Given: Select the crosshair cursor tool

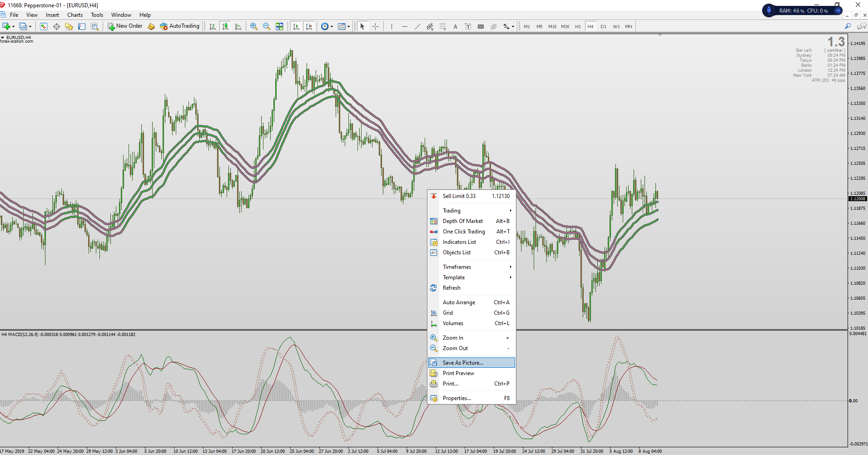Looking at the screenshot, I should (375, 26).
